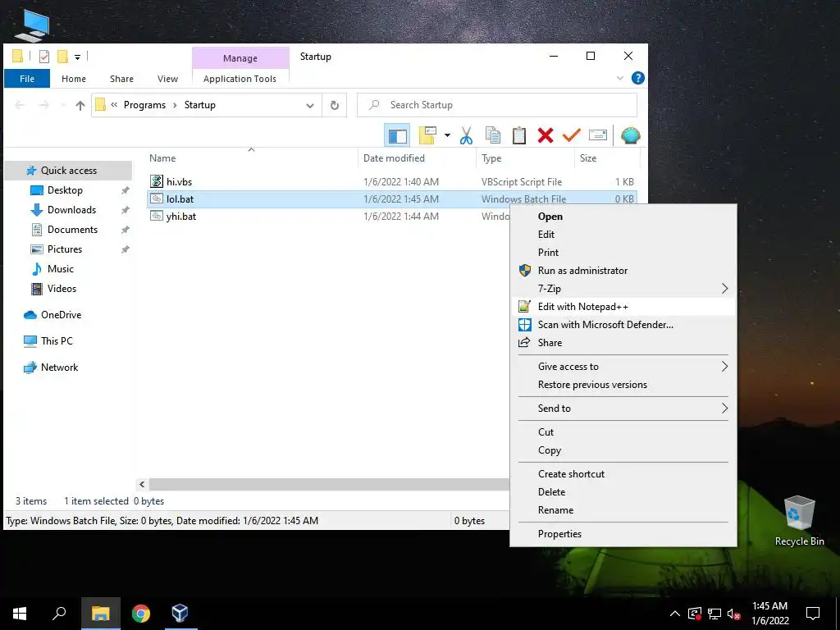Open the Application Tools tab
This screenshot has width=840, height=630.
(x=240, y=79)
